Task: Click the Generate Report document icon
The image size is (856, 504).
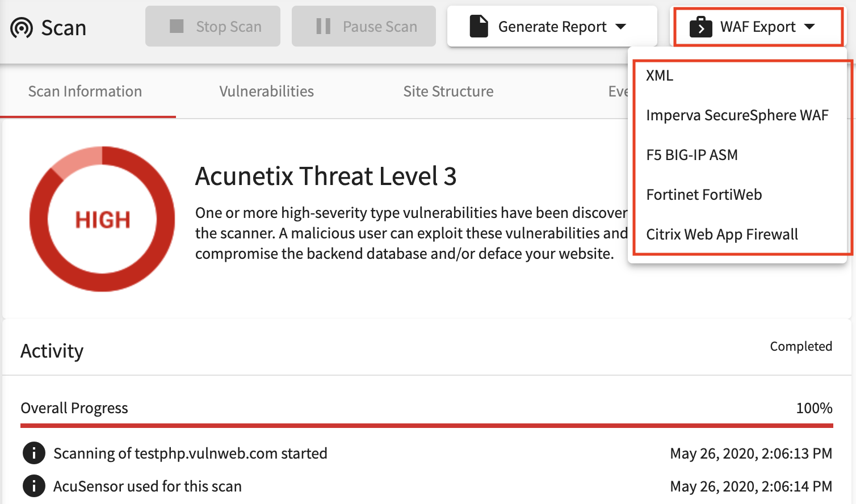Action: coord(479,26)
